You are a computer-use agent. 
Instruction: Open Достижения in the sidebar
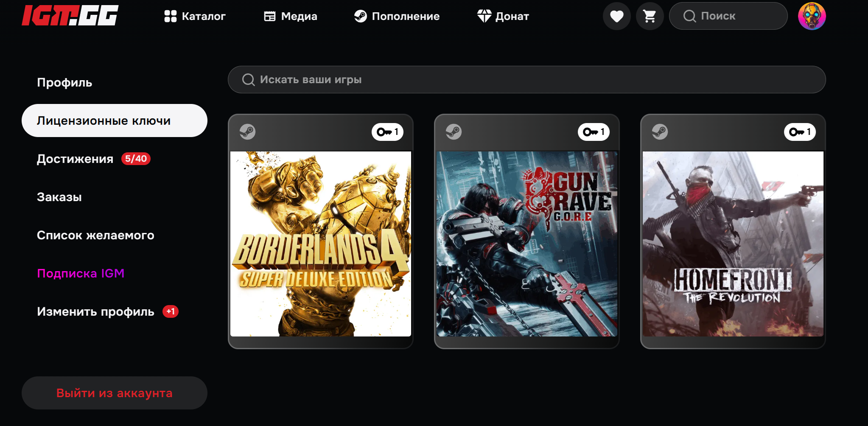coord(75,159)
